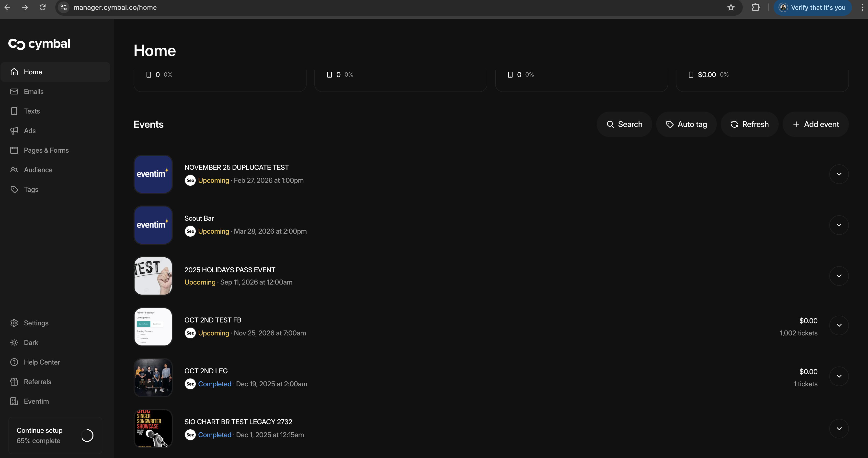The width and height of the screenshot is (868, 458).
Task: Open the Help Center question icon
Action: 14,362
